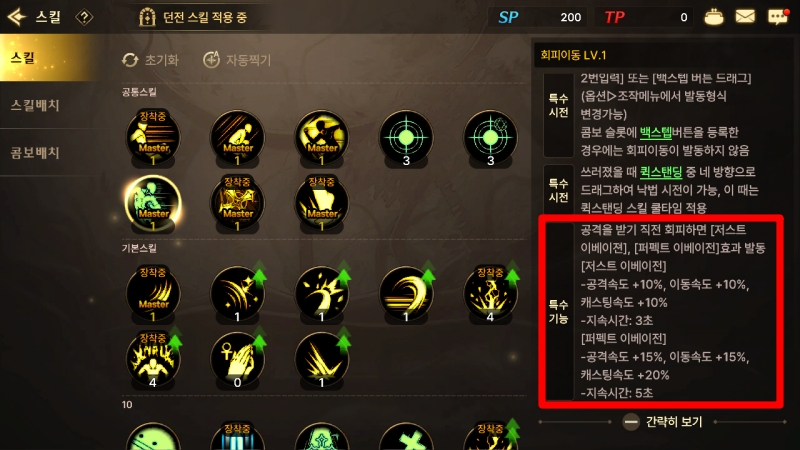Open the 퀵스탠딩 green link
The height and width of the screenshot is (450, 800).
click(661, 172)
